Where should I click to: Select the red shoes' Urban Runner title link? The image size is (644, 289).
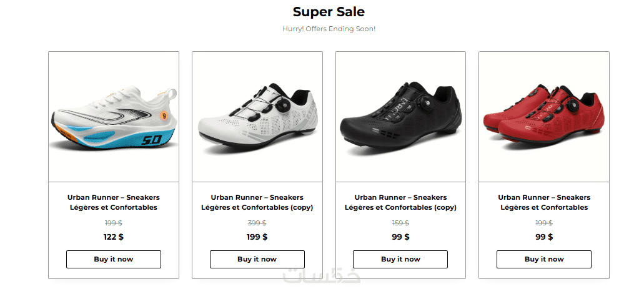coord(543,202)
